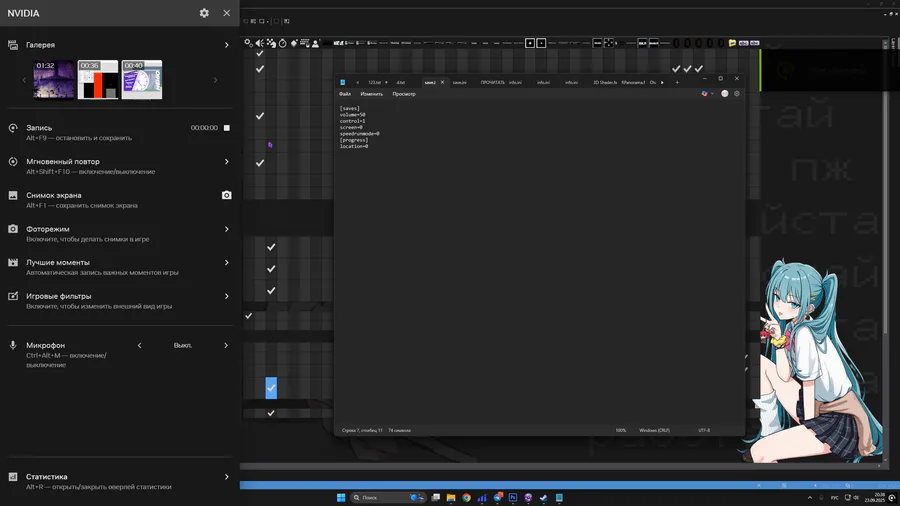Toggle the checkmark below the blue cell

pyautogui.click(x=271, y=413)
